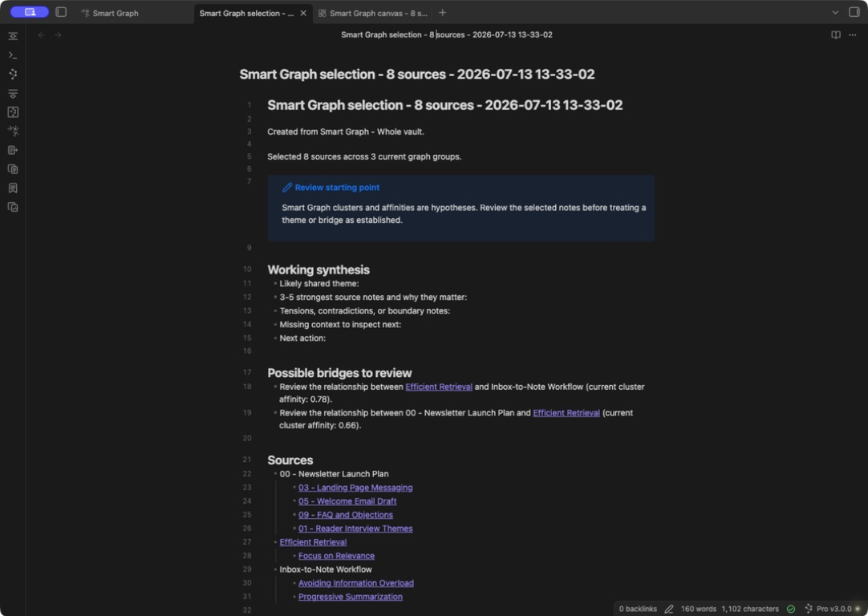
Task: Open Smart Connections node icon in ribbon
Action: [13, 74]
